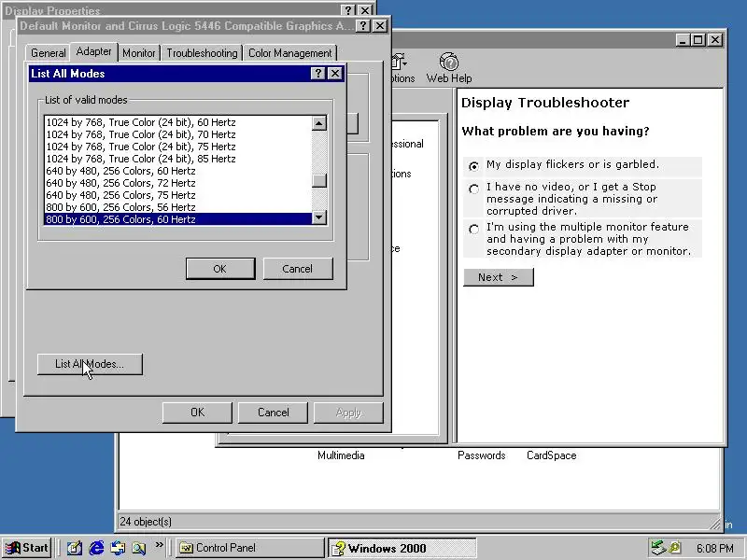This screenshot has width=747, height=560.
Task: Click the List All Modes help question button
Action: click(x=318, y=74)
